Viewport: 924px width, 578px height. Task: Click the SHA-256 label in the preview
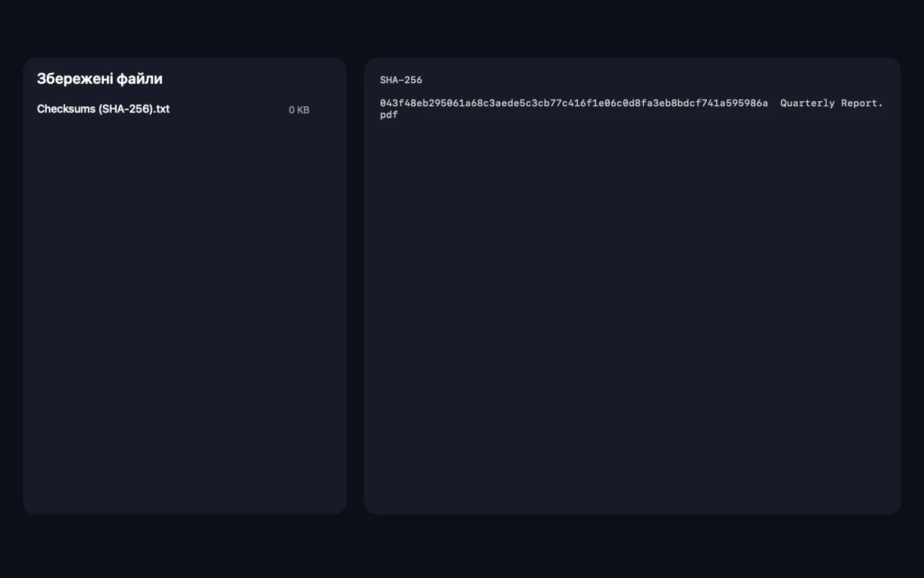[x=401, y=80]
